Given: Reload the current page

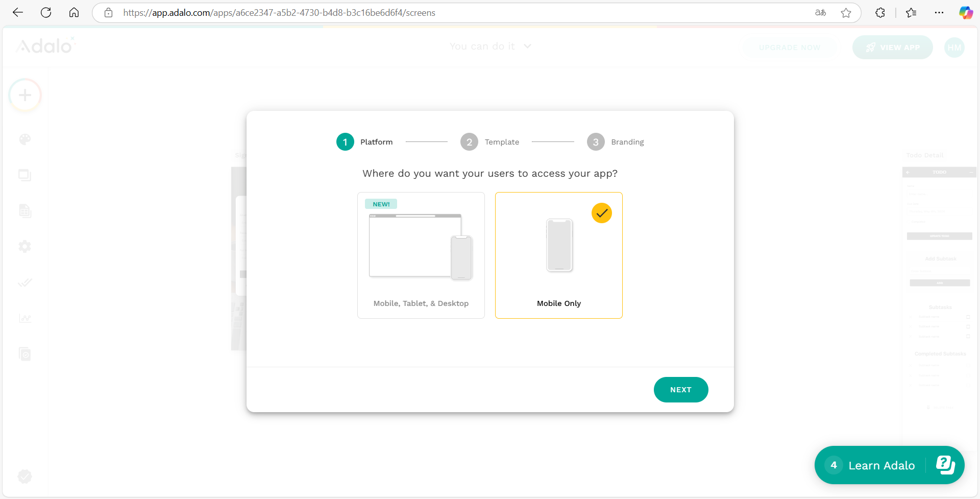Looking at the screenshot, I should [46, 13].
